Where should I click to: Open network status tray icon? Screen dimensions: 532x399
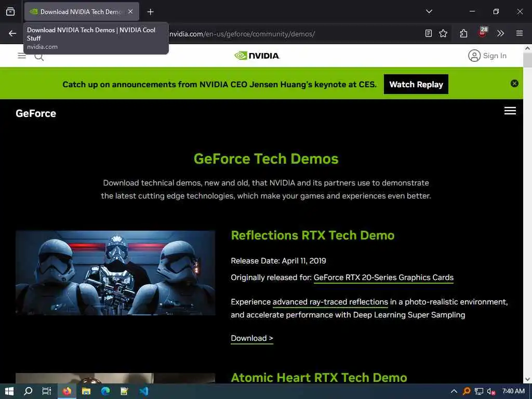coord(478,391)
